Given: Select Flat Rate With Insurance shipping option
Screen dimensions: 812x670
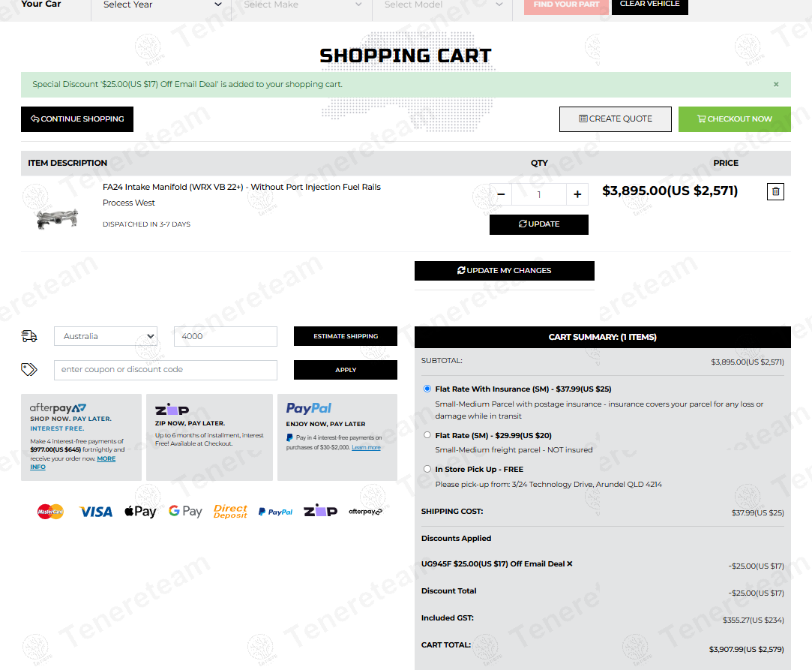Looking at the screenshot, I should point(427,389).
